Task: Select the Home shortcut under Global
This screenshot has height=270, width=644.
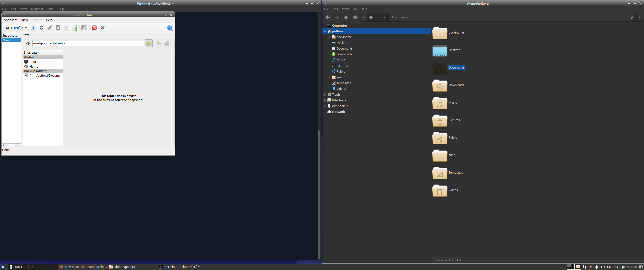Action: point(33,66)
